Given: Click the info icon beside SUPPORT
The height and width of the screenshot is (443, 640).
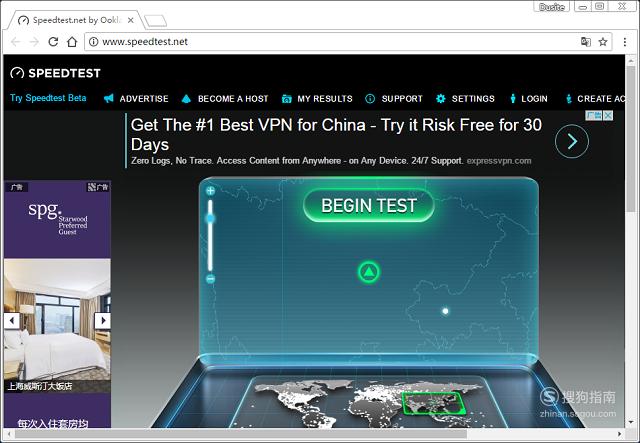Looking at the screenshot, I should (370, 99).
